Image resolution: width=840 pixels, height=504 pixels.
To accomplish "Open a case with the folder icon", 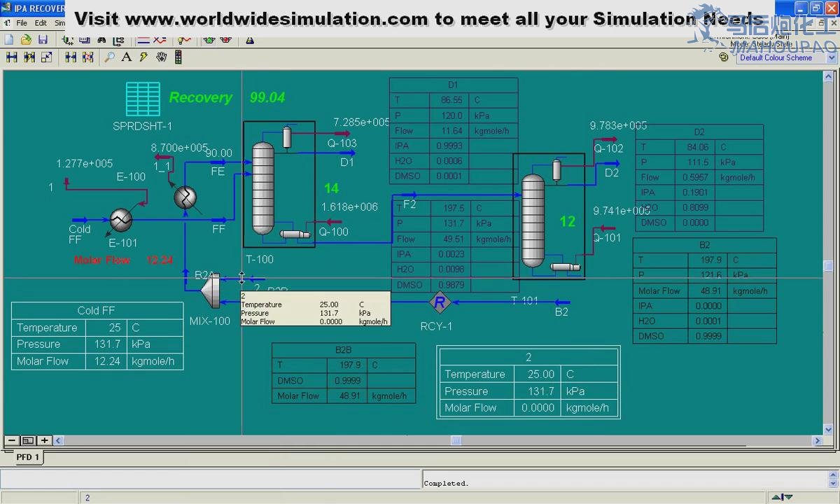I will (26, 40).
